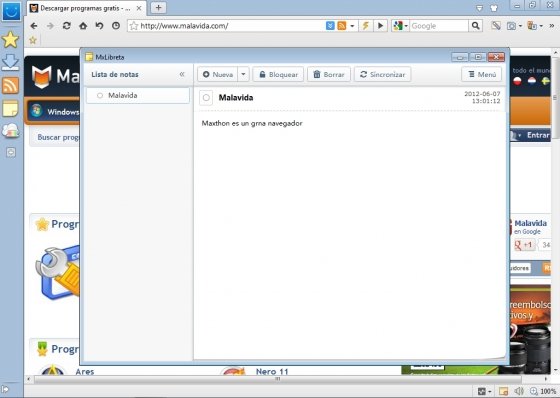
Task: Click the 100% zoom control
Action: click(542, 391)
